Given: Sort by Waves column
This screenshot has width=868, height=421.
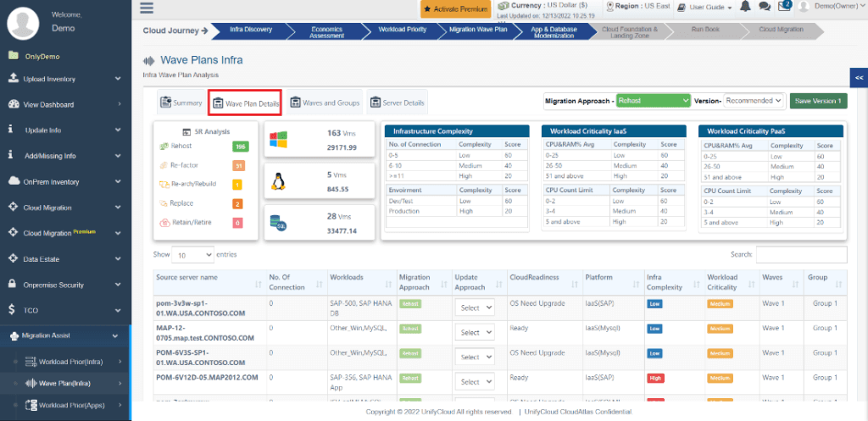Looking at the screenshot, I should [x=795, y=284].
